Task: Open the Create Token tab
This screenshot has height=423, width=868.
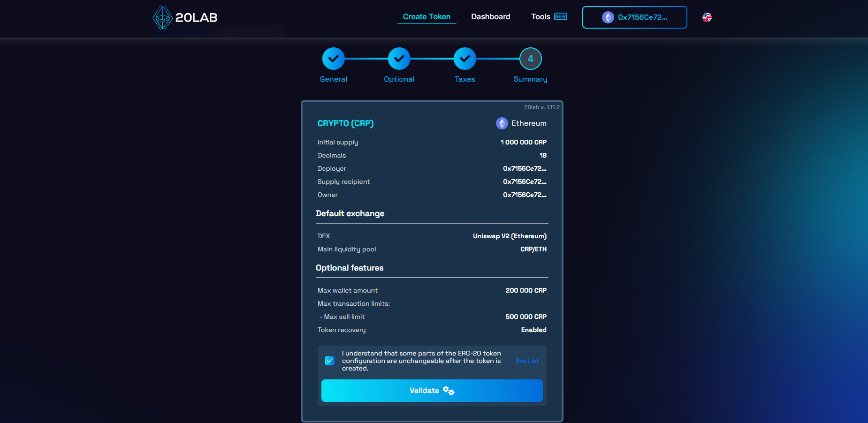Action: tap(426, 17)
